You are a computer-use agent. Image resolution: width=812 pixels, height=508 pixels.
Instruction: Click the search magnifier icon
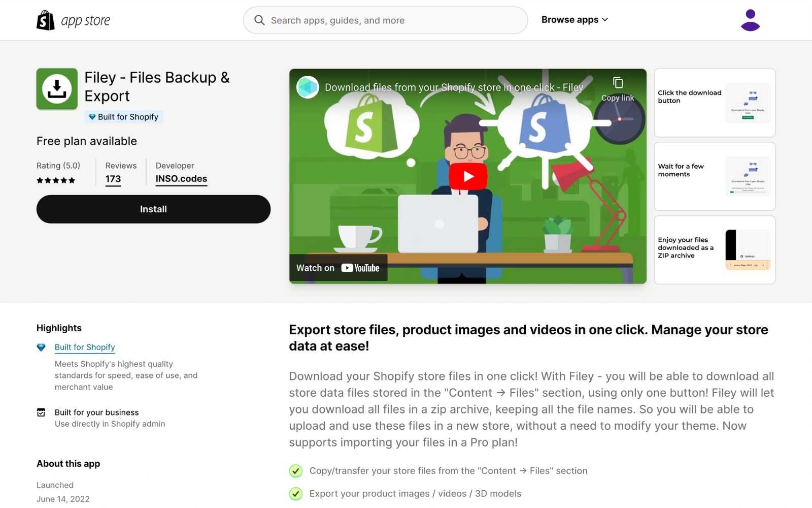coord(259,20)
